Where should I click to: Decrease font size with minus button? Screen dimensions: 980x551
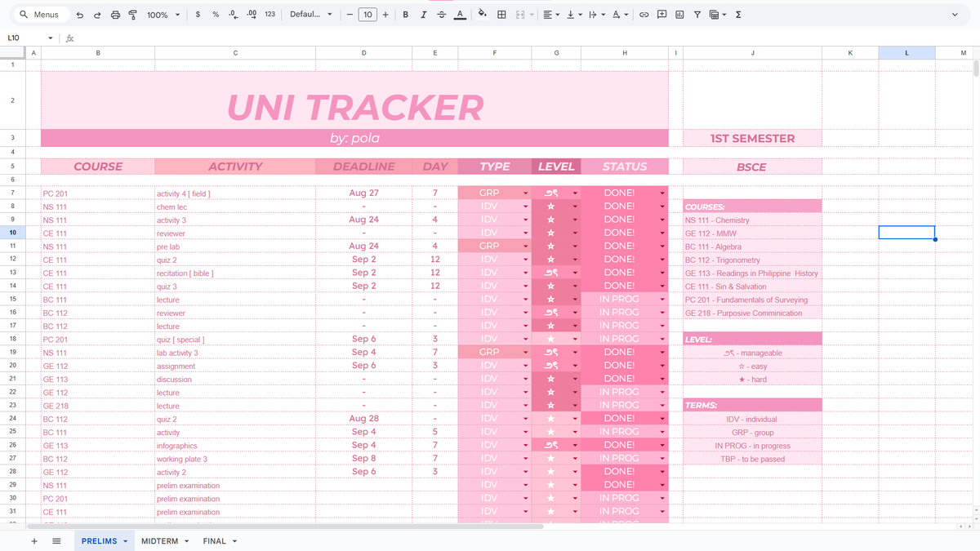[350, 15]
